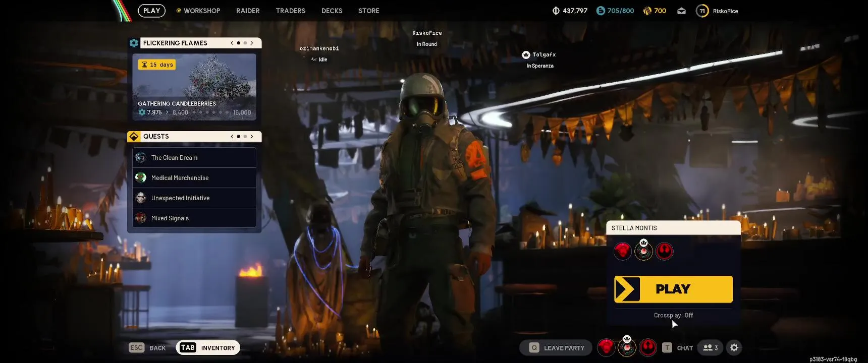Click the event progress track toward 15,000
Image resolution: width=868 pixels, height=363 pixels.
[x=211, y=112]
